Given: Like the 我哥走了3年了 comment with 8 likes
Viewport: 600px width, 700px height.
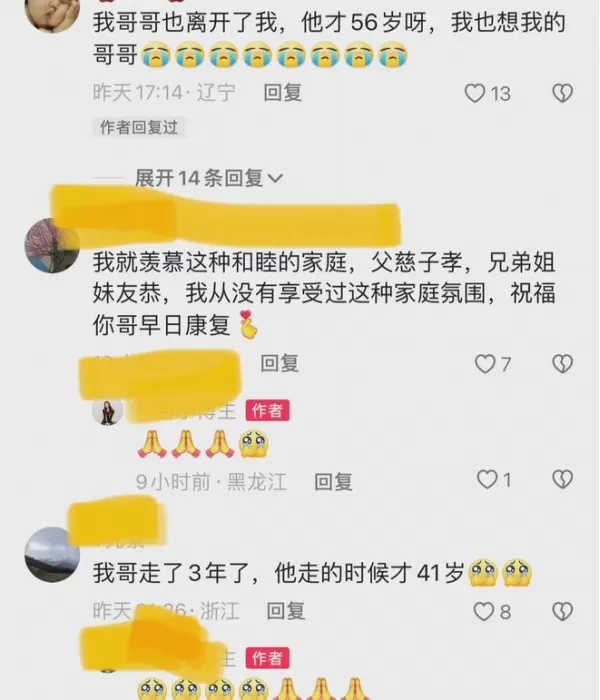Looking at the screenshot, I should point(483,612).
